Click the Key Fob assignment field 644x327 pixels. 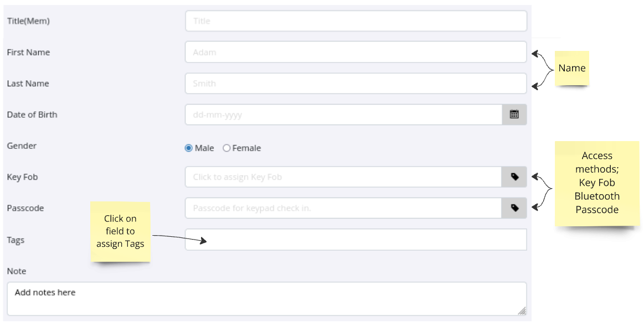point(343,177)
